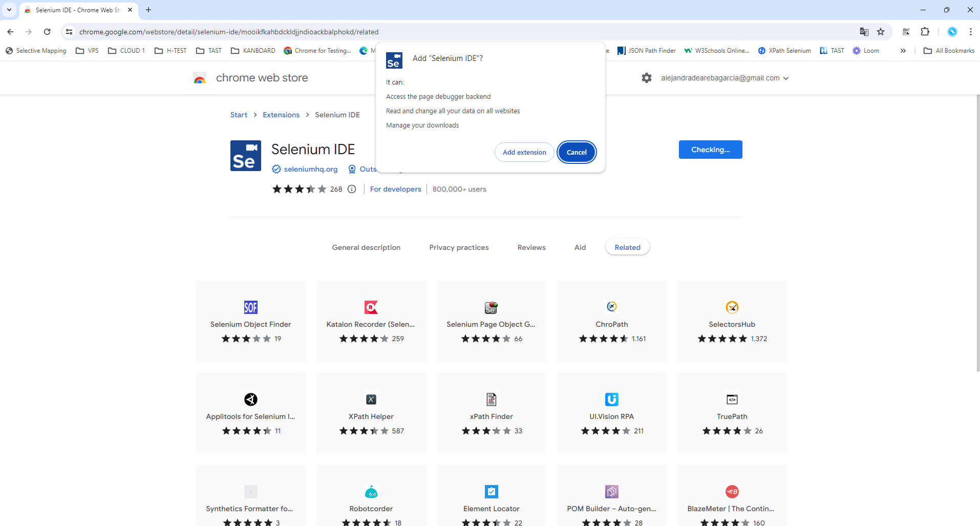Click the Translate page icon in address bar
Screen dimensions: 980x526
click(x=864, y=32)
